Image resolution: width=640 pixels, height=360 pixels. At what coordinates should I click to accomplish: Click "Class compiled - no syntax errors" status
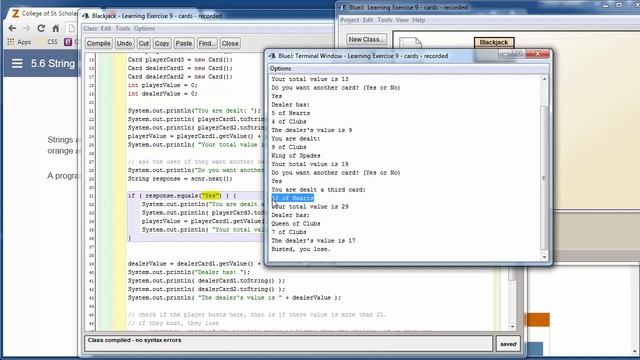point(134,340)
